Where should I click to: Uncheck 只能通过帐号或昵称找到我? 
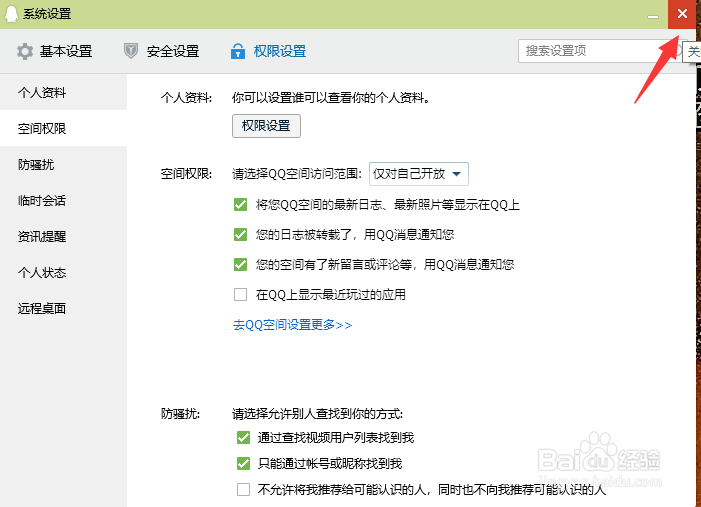tap(243, 464)
